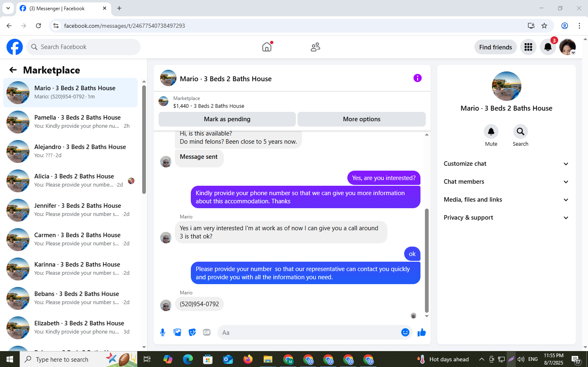Open a new browser tab
The image size is (588, 367).
pos(119,8)
